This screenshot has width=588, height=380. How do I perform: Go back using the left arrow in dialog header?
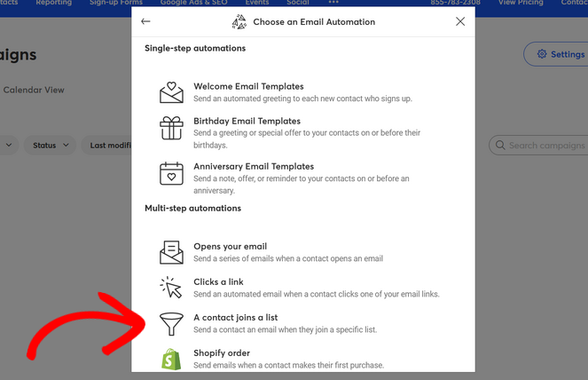tap(145, 21)
